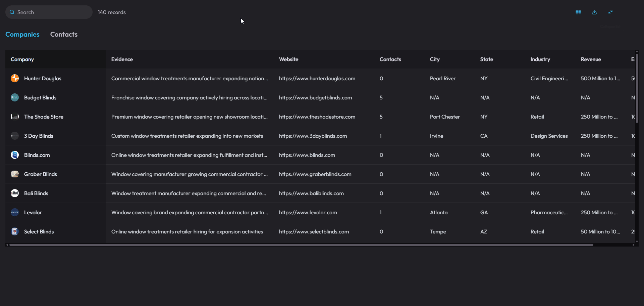Image resolution: width=644 pixels, height=306 pixels.
Task: Click the '500 Million to 1...' revenue cell
Action: [x=600, y=78]
